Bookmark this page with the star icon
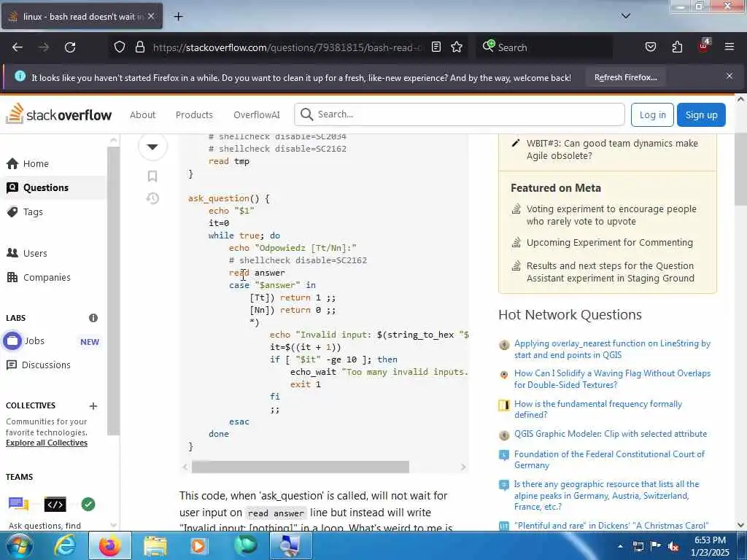The width and height of the screenshot is (747, 560). tap(457, 47)
